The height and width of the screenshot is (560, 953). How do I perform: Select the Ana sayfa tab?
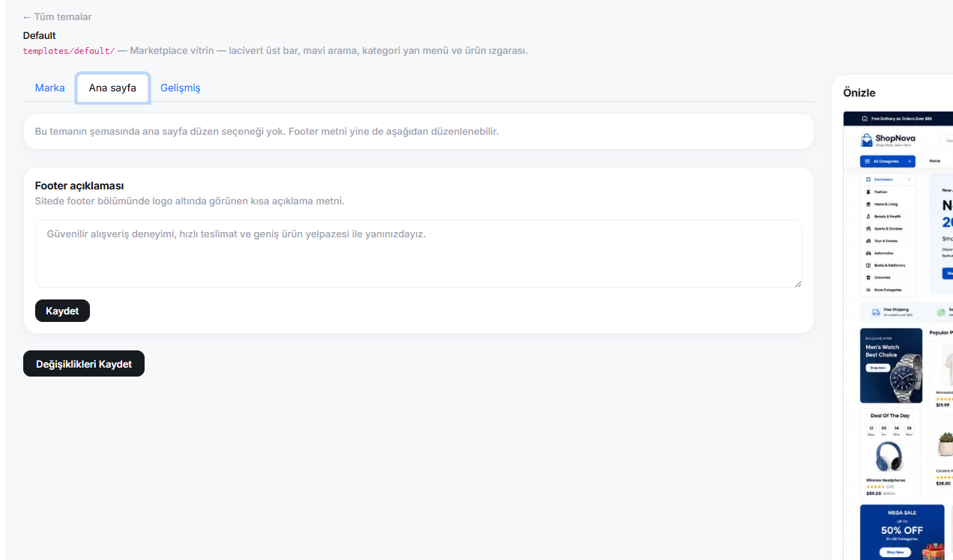[112, 88]
